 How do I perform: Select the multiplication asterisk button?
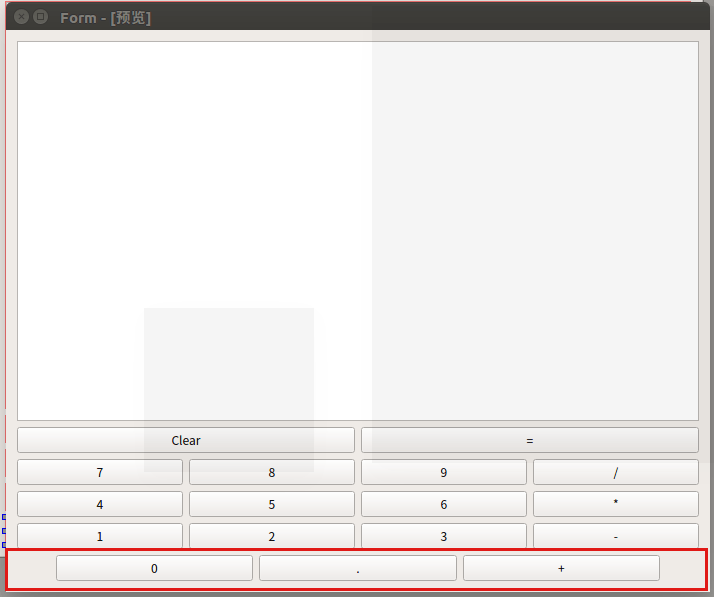(615, 504)
